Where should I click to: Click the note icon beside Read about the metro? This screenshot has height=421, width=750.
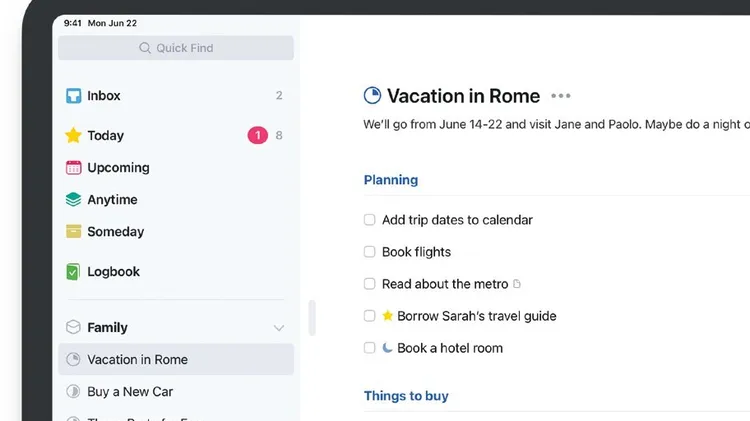point(517,284)
